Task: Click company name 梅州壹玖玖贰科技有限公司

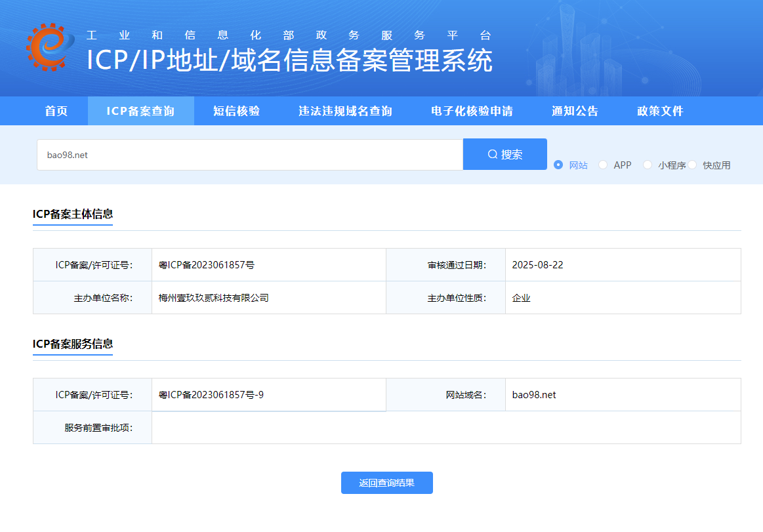Action: click(214, 298)
